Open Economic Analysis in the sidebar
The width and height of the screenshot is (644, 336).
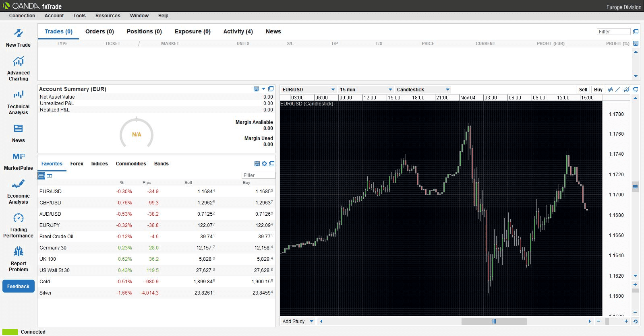pyautogui.click(x=18, y=192)
